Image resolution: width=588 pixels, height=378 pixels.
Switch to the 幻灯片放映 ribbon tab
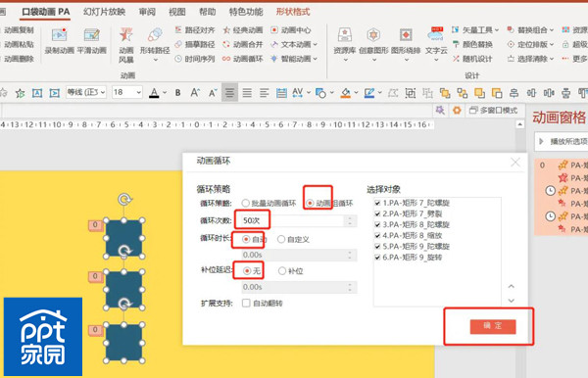click(x=104, y=12)
